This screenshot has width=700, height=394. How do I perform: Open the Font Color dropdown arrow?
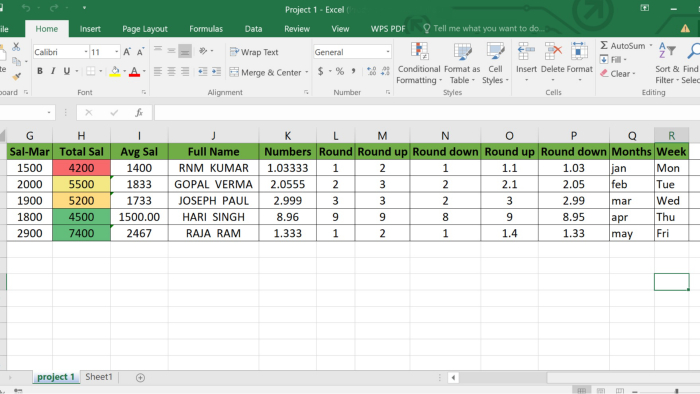pyautogui.click(x=144, y=71)
